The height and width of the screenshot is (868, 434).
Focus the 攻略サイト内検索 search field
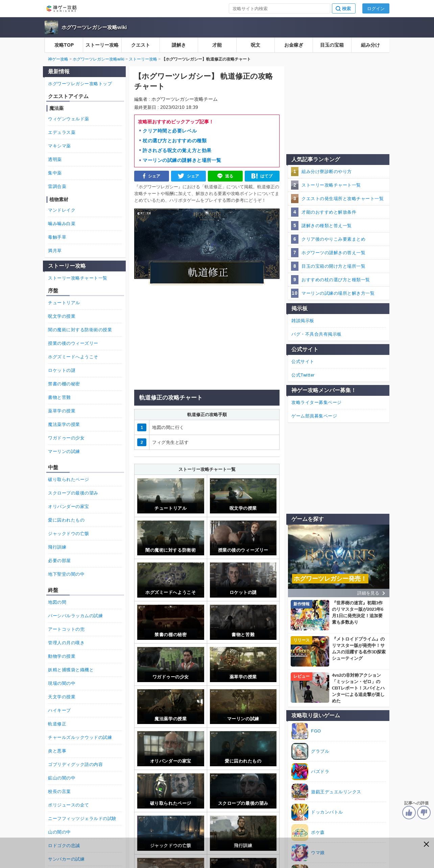pos(279,8)
